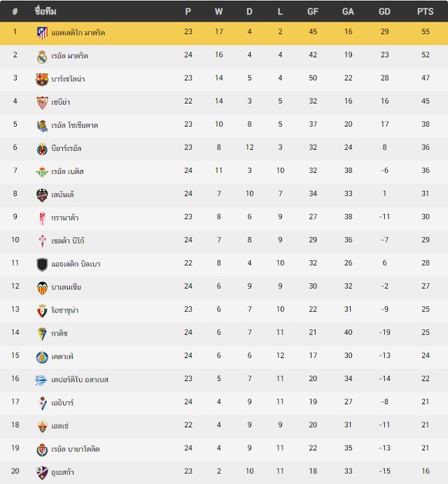The height and width of the screenshot is (484, 448).
Task: Sort the table by PTS column header
Action: tap(425, 11)
